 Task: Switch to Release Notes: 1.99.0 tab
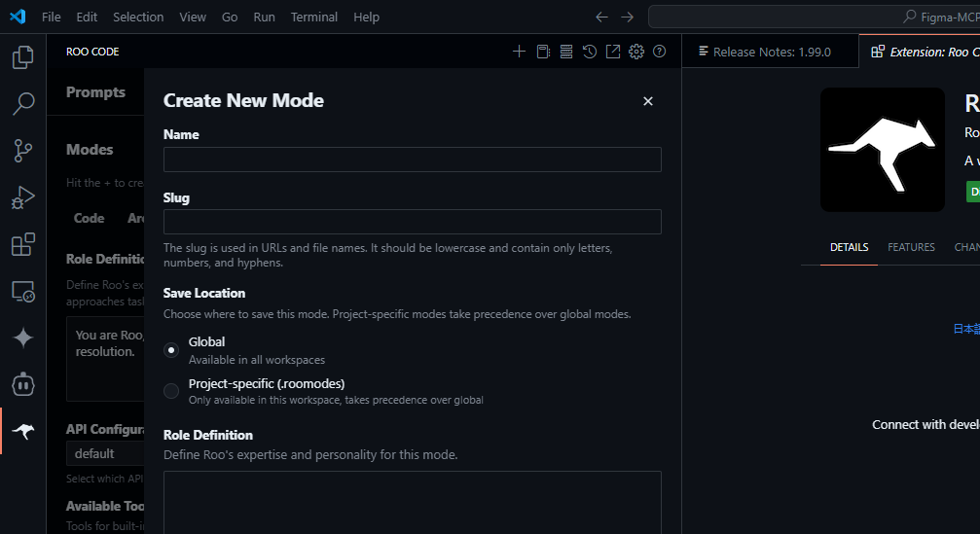[x=770, y=52]
